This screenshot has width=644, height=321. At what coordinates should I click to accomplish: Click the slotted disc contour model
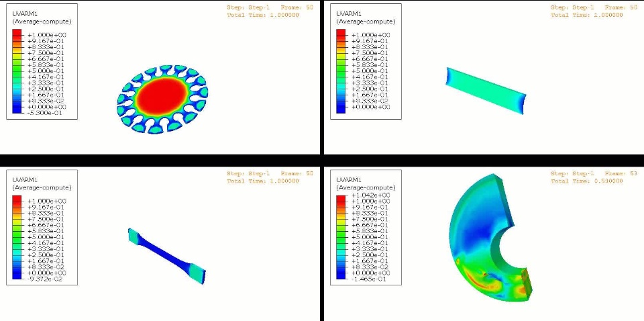[x=162, y=99]
